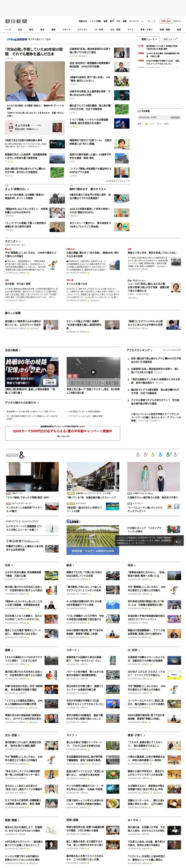Open 朝日新聞(デジタル版)を装った偽サイト notice
The height and width of the screenshot is (868, 186).
click(31, 411)
